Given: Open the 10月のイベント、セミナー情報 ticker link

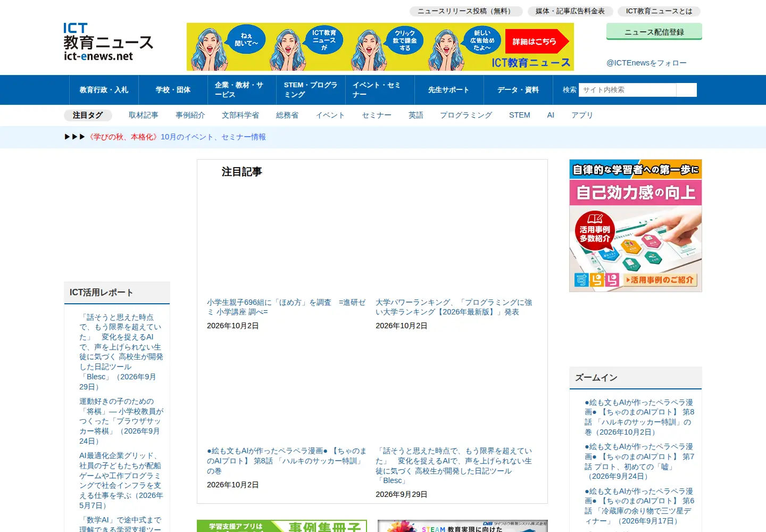Looking at the screenshot, I should pos(213,137).
